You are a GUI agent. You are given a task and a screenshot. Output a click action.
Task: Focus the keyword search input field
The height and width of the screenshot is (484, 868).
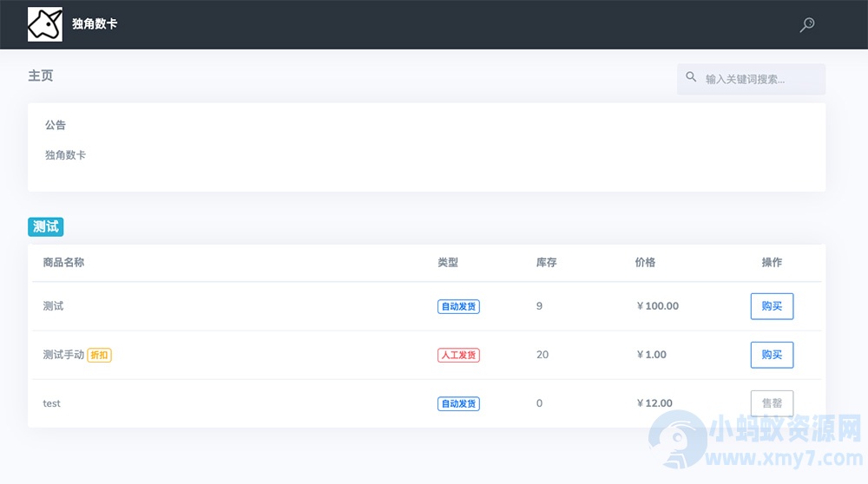(x=751, y=79)
